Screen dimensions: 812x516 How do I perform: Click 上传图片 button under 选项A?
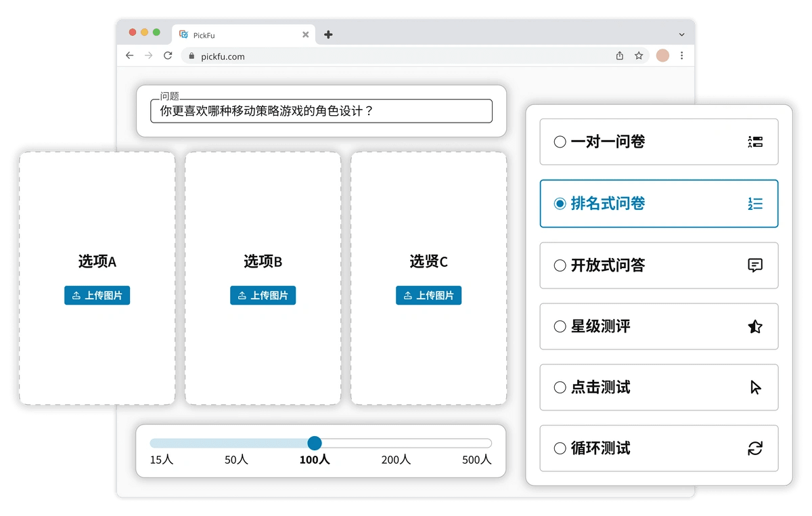[x=97, y=295]
